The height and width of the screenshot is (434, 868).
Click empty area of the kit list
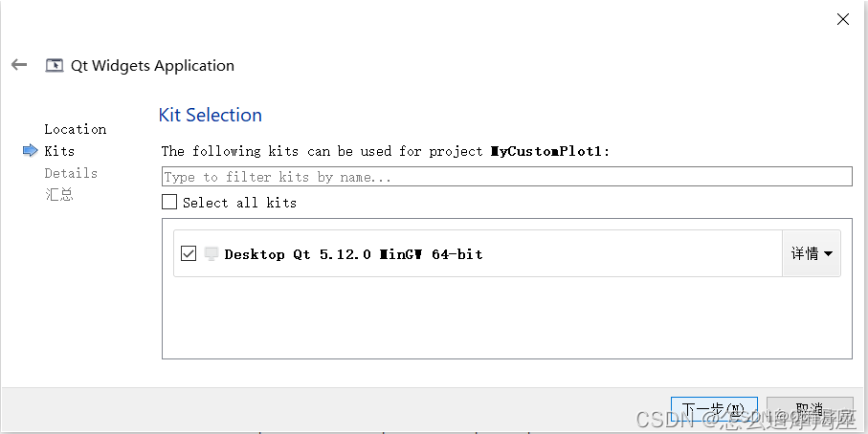[x=506, y=320]
